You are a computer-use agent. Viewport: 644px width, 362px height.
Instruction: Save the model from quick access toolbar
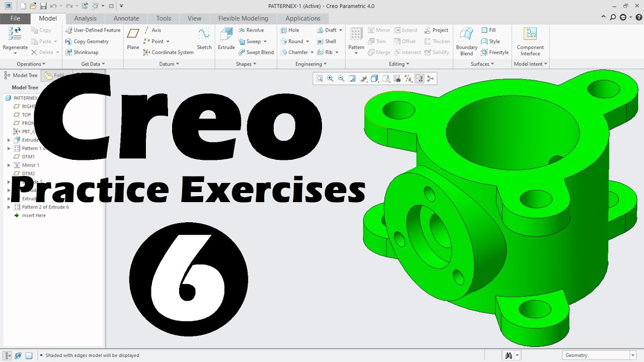coord(43,6)
